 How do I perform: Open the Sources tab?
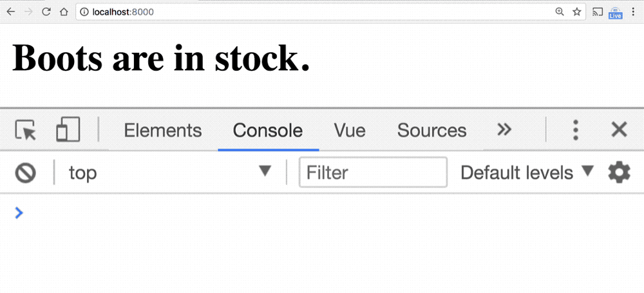[431, 131]
